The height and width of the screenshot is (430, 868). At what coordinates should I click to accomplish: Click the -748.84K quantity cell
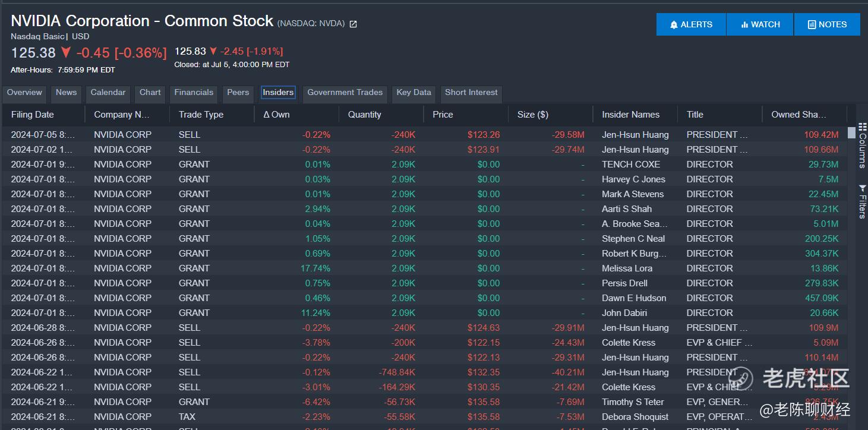pos(397,372)
